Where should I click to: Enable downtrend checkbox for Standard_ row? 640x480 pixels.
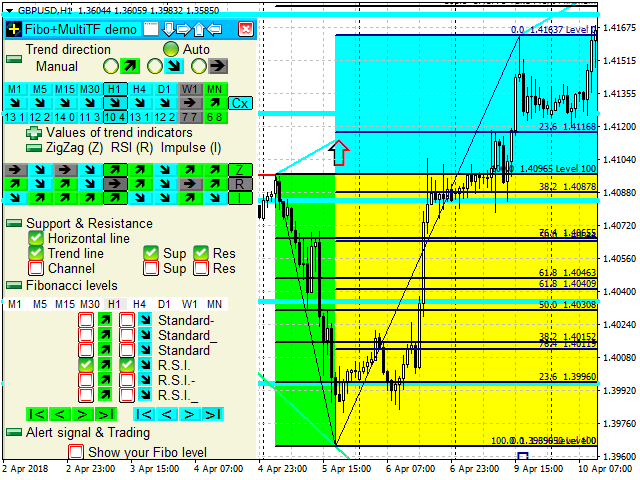(x=127, y=335)
